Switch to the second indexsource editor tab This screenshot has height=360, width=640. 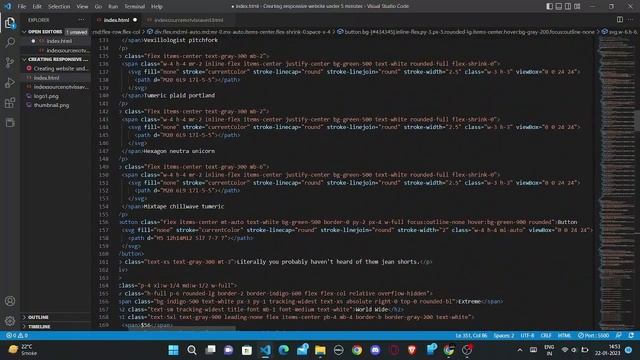pos(189,20)
